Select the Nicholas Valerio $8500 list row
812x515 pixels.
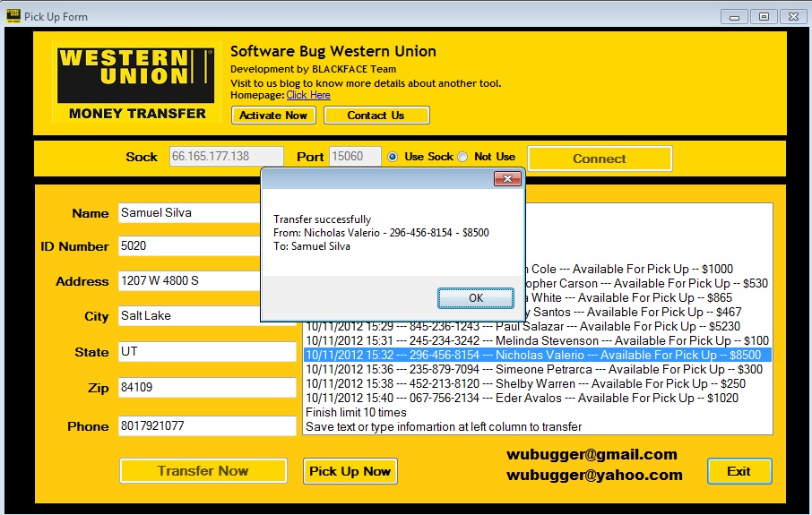538,355
